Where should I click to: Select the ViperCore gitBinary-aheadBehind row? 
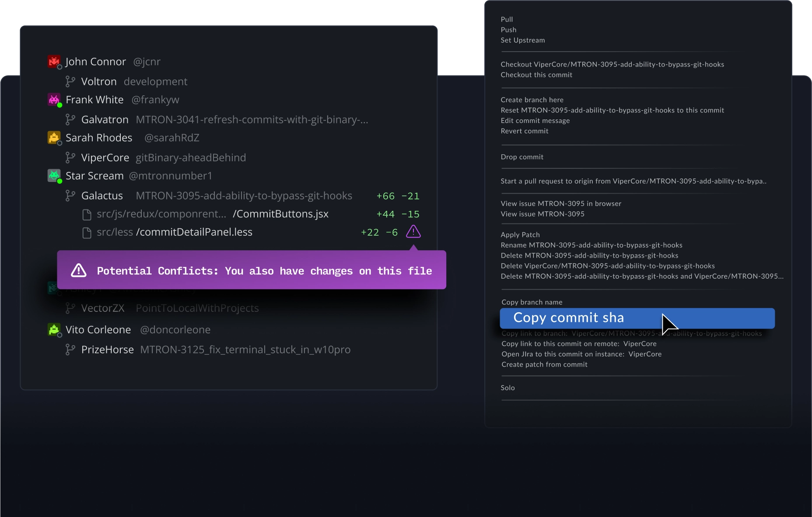156,157
